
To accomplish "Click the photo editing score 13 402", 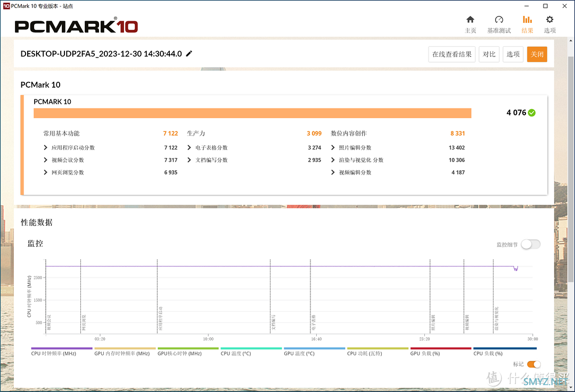I will (x=457, y=148).
